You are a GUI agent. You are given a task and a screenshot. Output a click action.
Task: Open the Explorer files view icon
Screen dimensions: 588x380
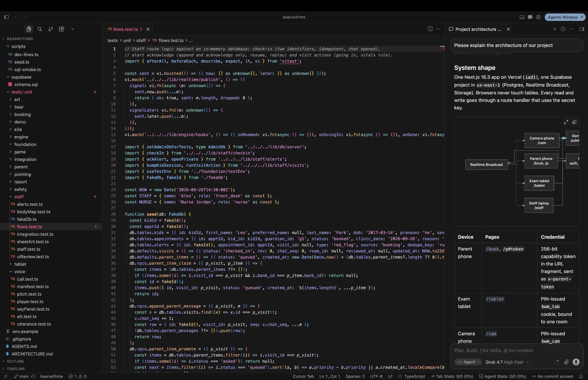pyautogui.click(x=29, y=29)
